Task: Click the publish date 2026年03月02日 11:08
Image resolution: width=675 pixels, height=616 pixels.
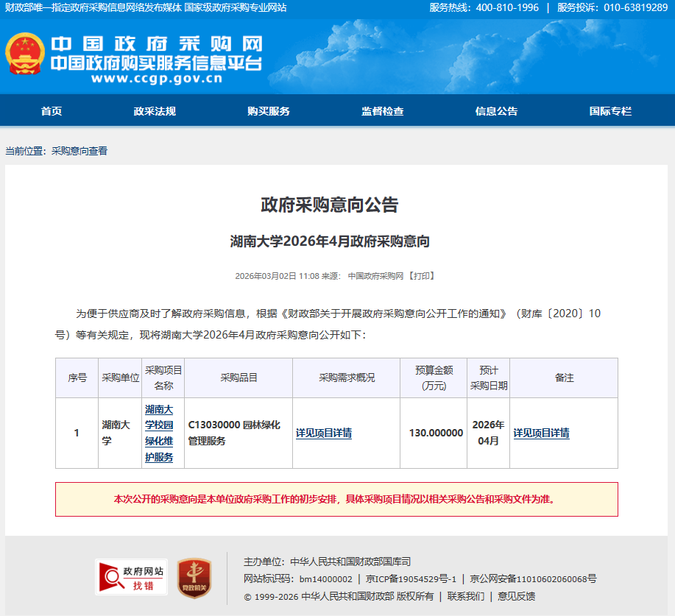Action: coord(278,276)
